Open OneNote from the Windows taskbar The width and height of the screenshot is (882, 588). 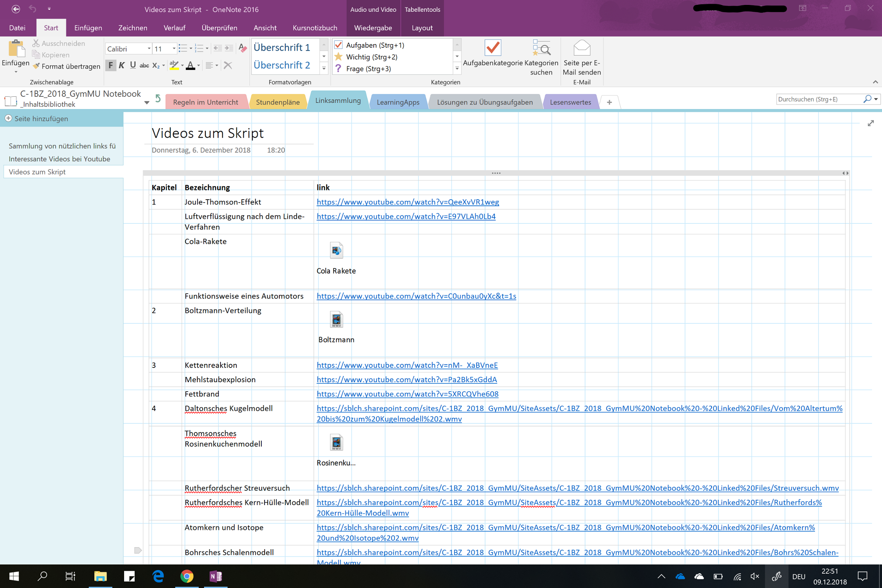pyautogui.click(x=215, y=576)
